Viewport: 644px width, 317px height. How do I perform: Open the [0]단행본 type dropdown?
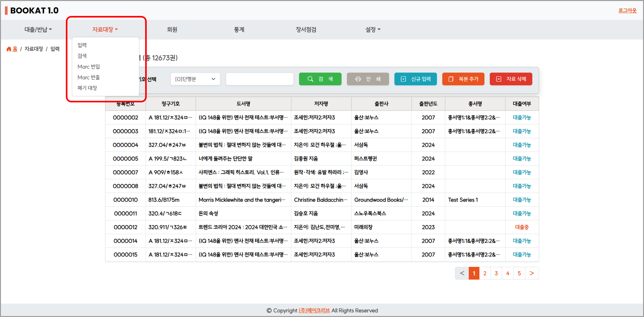pos(195,79)
